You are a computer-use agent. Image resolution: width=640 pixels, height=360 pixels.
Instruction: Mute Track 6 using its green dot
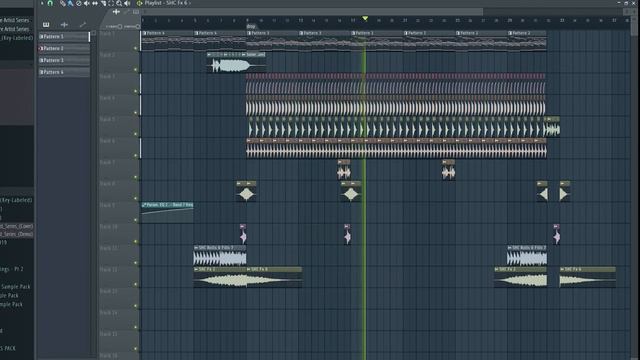136,156
